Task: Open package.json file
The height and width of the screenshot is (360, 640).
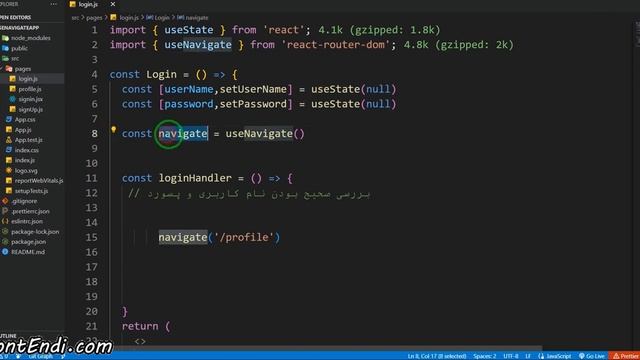Action: (29, 242)
